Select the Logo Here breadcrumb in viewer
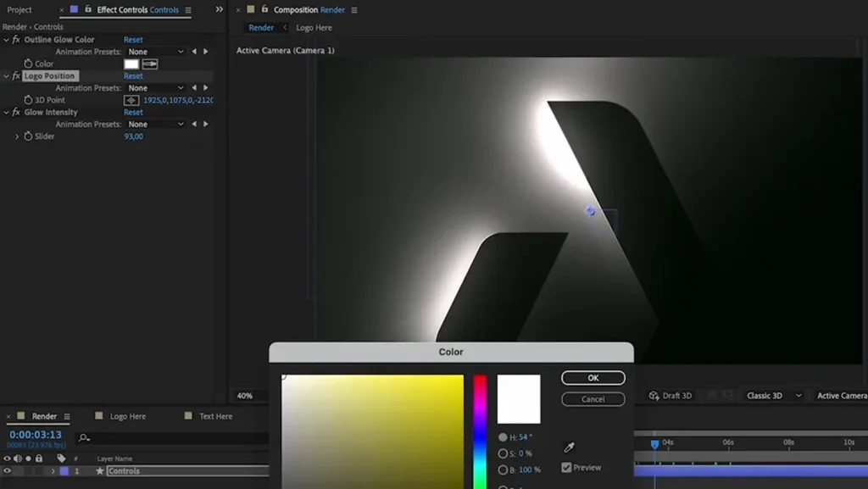The width and height of the screenshot is (868, 489). tap(314, 28)
